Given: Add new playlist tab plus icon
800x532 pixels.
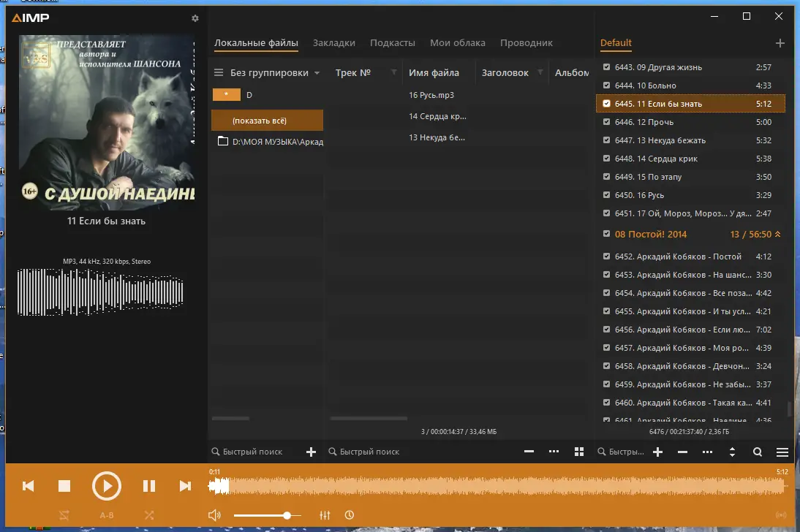Looking at the screenshot, I should click(x=780, y=43).
